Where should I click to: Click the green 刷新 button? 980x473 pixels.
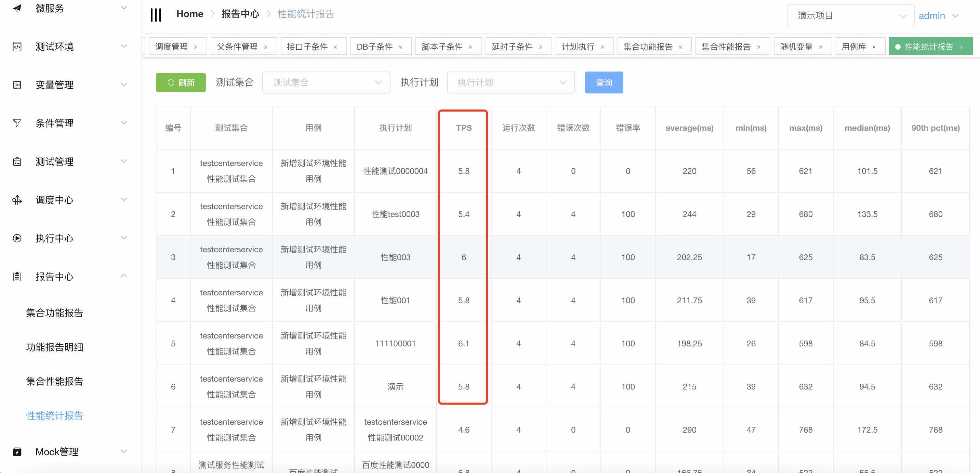tap(181, 82)
